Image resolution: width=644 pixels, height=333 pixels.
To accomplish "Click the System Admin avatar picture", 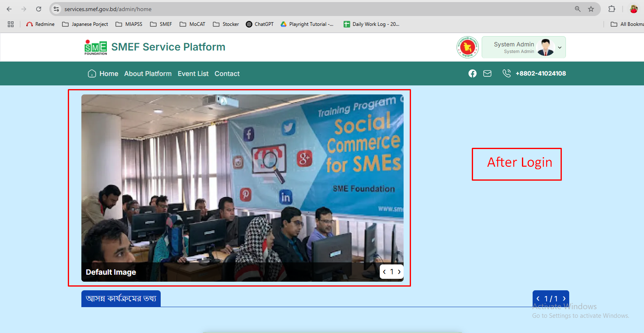I will 546,47.
